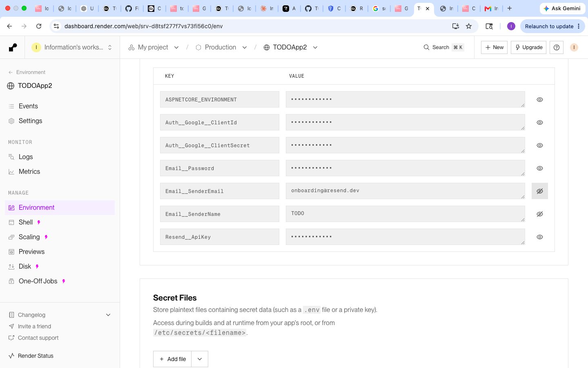Click the Ask Gemini button
The image size is (588, 368).
coord(562,8)
